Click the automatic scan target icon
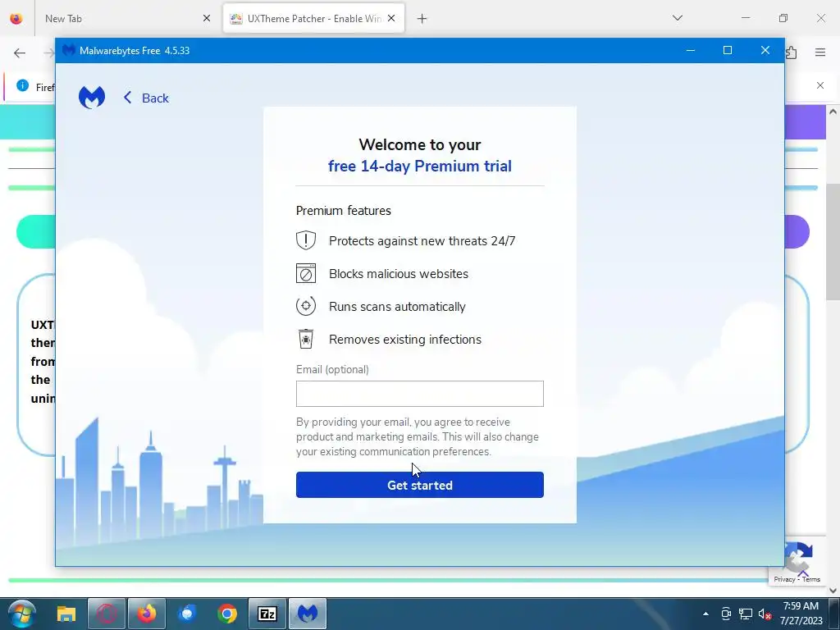The height and width of the screenshot is (630, 840). click(x=306, y=307)
